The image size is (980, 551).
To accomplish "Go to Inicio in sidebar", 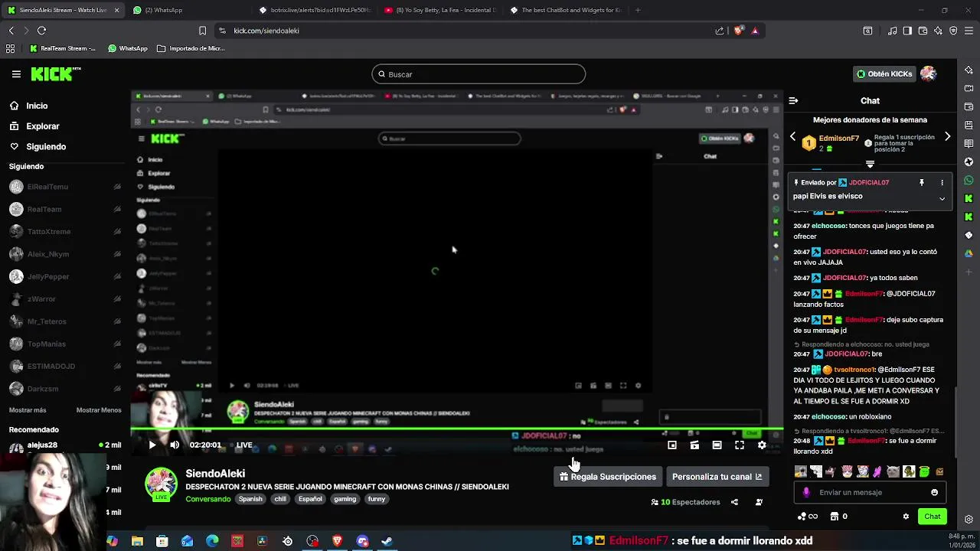I will coord(28,106).
